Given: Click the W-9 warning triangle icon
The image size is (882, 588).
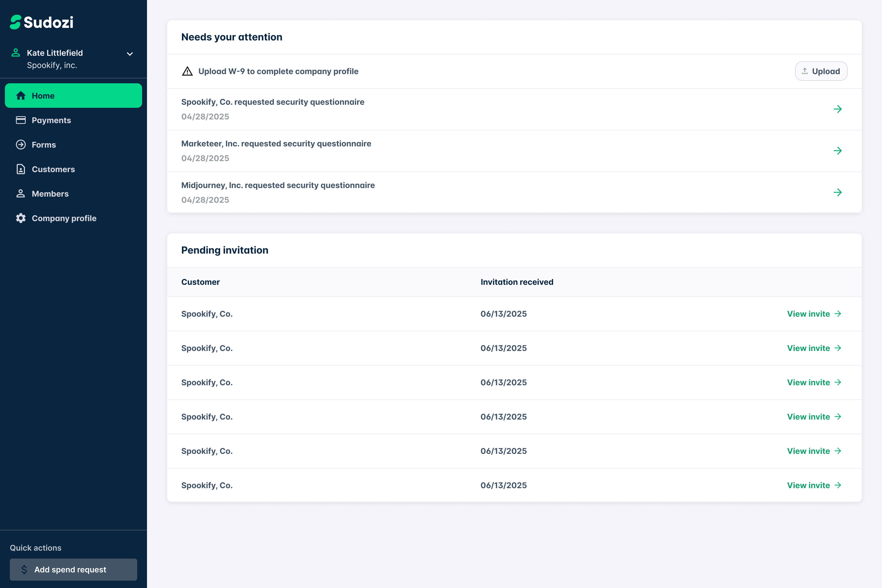Looking at the screenshot, I should 187,71.
